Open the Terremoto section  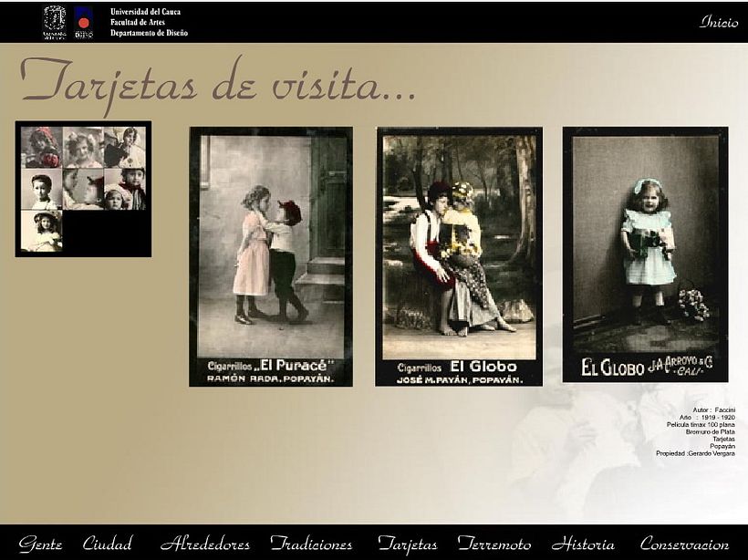click(x=494, y=544)
